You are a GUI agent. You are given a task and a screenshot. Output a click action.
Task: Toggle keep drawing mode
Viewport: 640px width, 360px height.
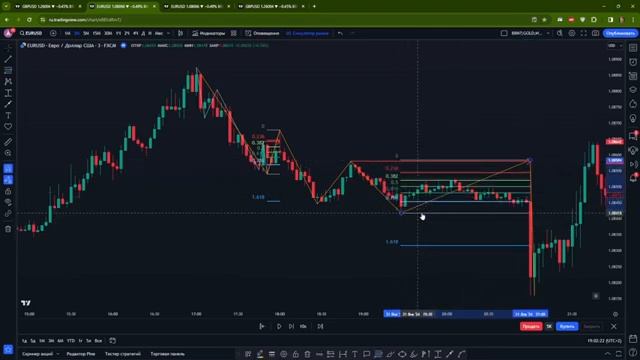(8, 180)
